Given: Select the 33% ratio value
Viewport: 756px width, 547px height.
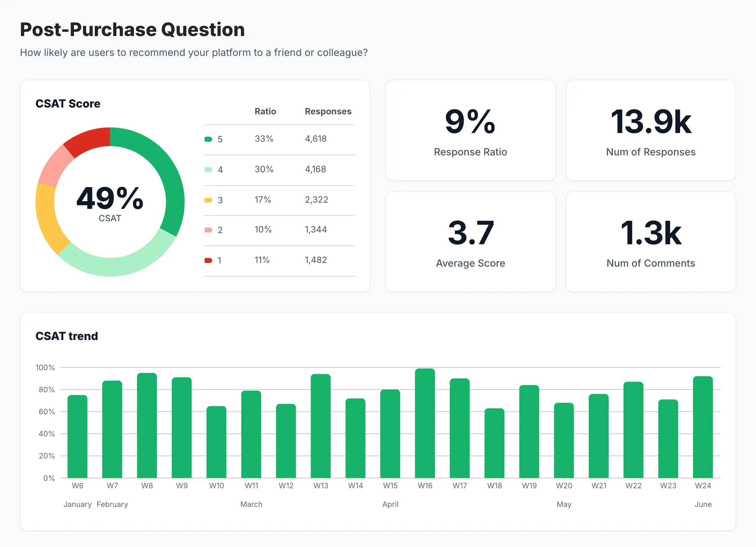Looking at the screenshot, I should click(x=264, y=139).
